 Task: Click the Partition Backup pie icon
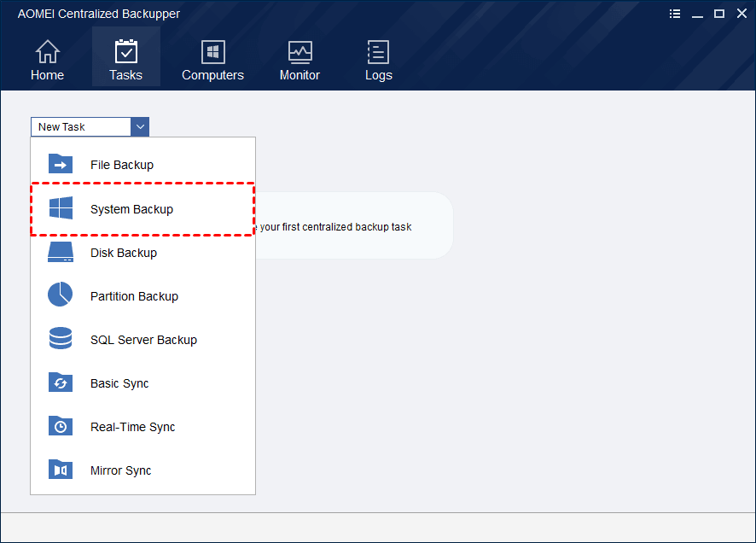(61, 295)
